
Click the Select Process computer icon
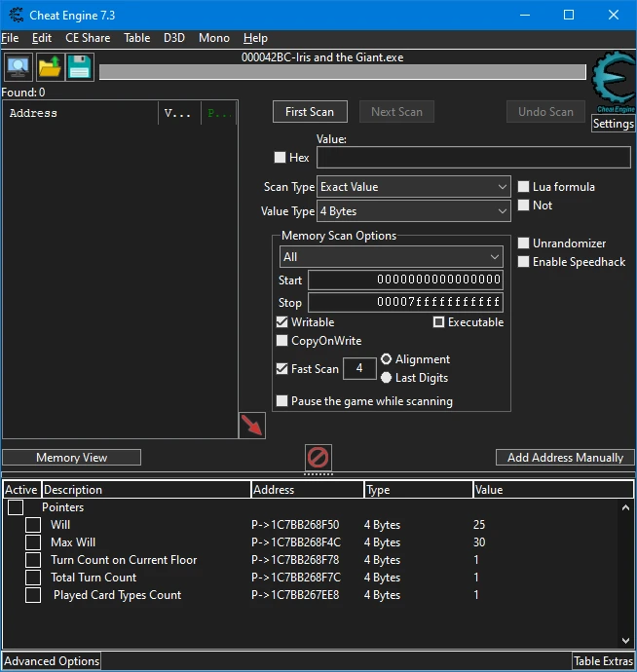pos(18,67)
